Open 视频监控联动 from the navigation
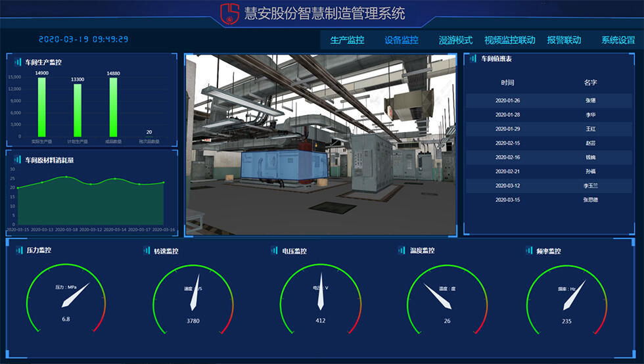The width and height of the screenshot is (644, 364). [x=509, y=40]
